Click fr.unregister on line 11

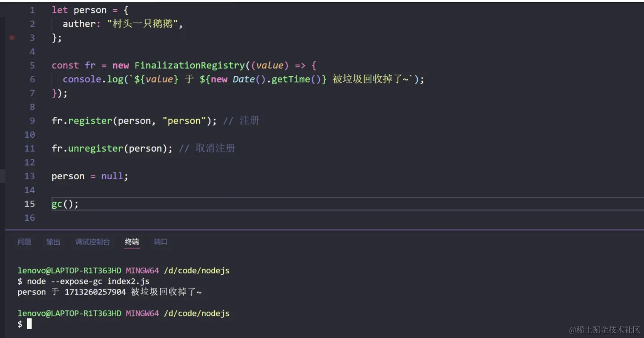coord(87,148)
